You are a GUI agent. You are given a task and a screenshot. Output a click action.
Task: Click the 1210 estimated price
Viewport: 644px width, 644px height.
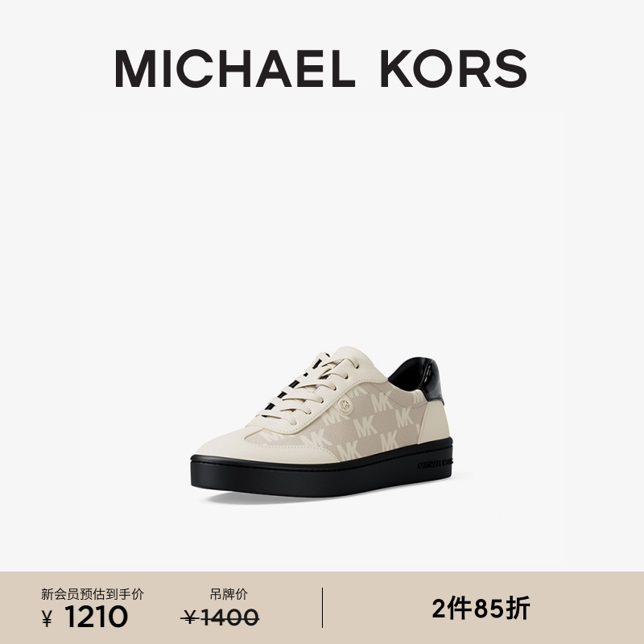[x=96, y=617]
